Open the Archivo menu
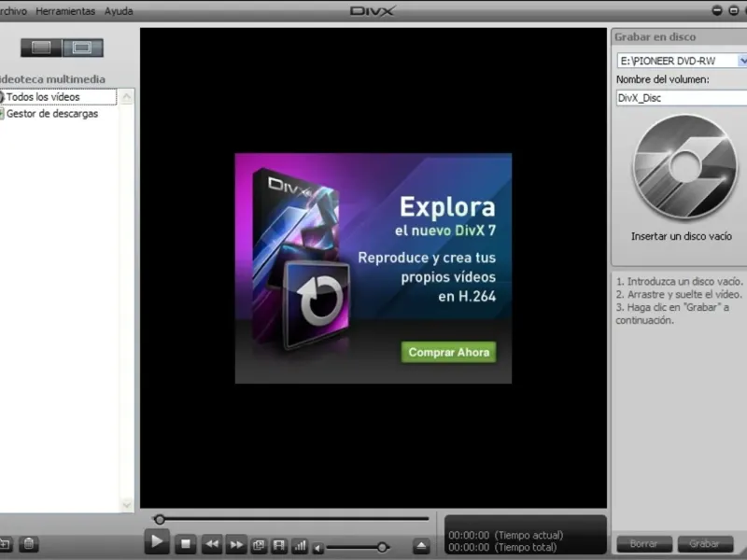The width and height of the screenshot is (747, 560). click(x=13, y=11)
